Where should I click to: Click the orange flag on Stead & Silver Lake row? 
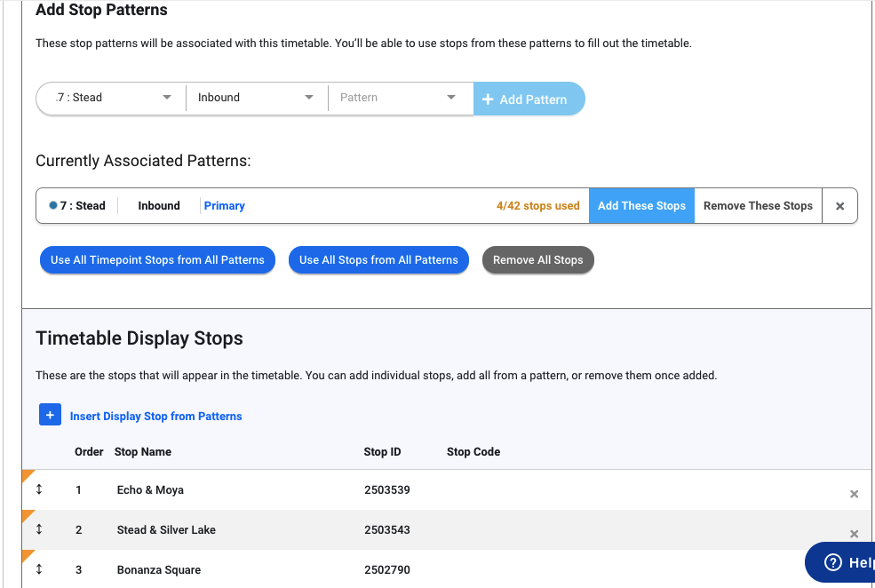pyautogui.click(x=27, y=515)
